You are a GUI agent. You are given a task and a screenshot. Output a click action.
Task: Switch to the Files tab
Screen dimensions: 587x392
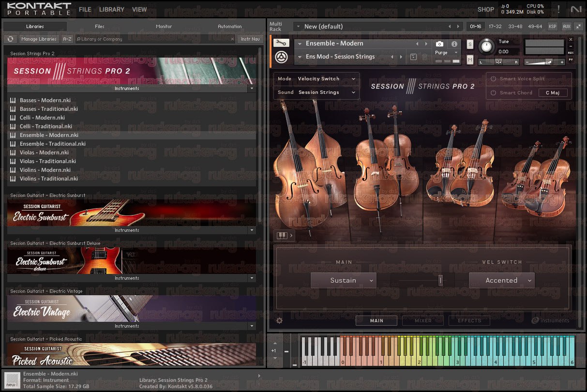pyautogui.click(x=100, y=27)
